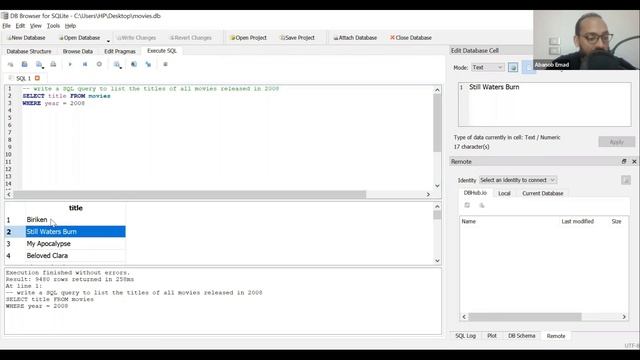Click the SQL editor horizontal scrollbar thumb

(x=190, y=194)
